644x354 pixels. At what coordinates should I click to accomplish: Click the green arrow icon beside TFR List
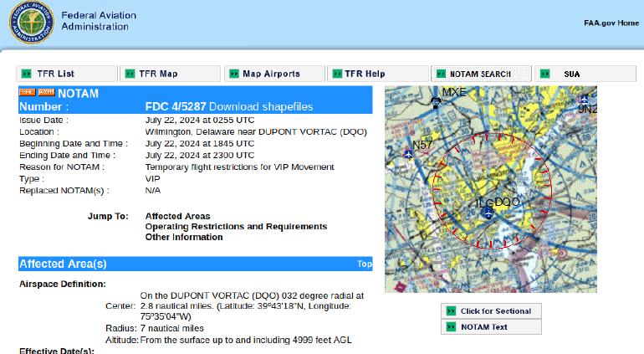coord(26,74)
